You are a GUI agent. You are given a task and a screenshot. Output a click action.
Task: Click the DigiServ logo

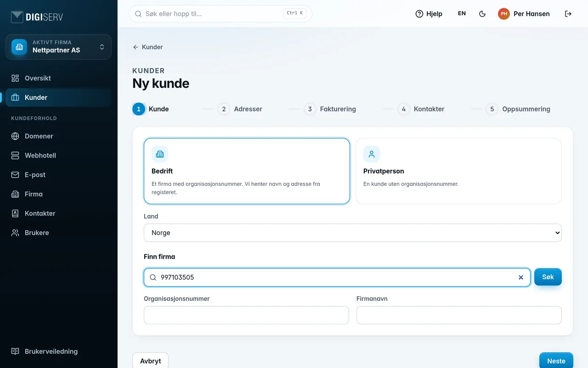point(37,17)
